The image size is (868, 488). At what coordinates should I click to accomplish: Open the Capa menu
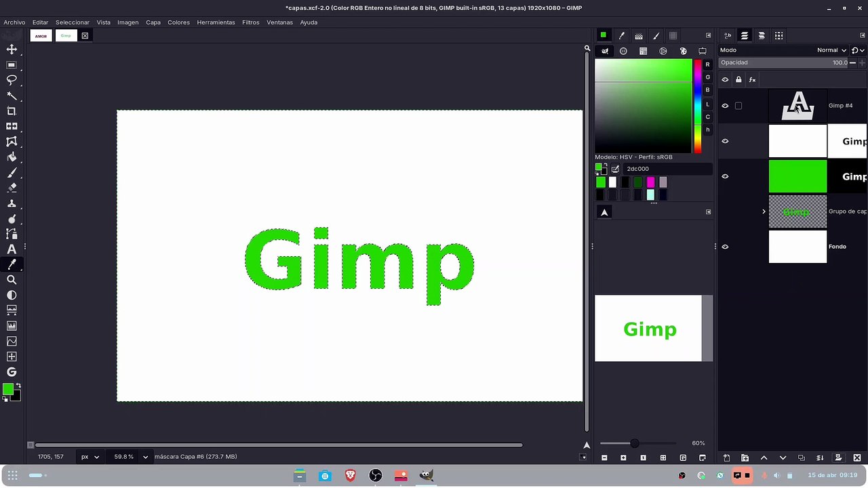click(153, 22)
